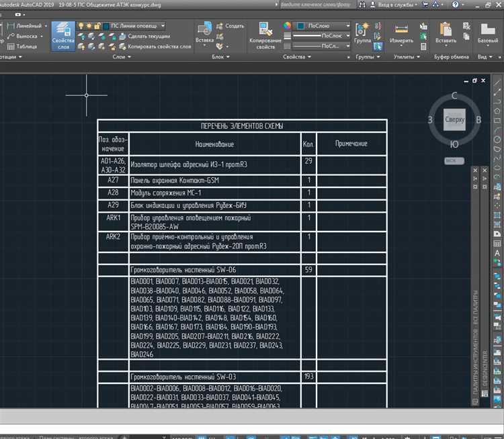Open the Autodesk App Store cart icon

coord(425,5)
